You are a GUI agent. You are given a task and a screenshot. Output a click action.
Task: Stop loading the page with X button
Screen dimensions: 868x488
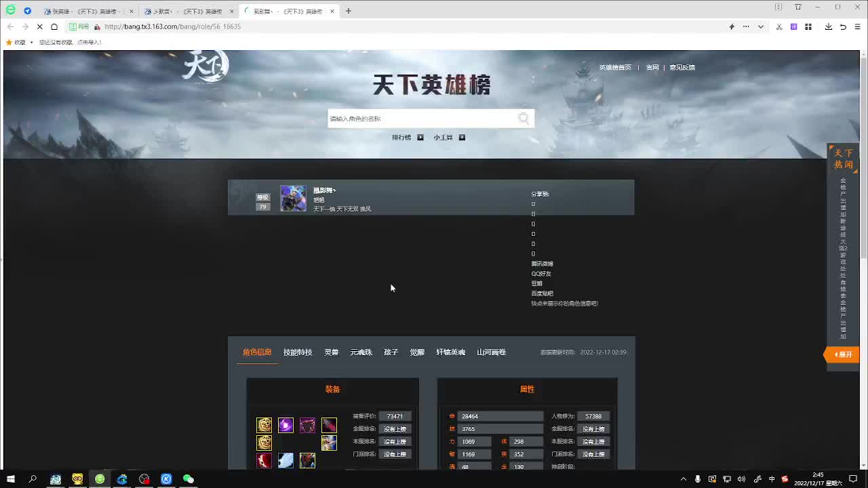pyautogui.click(x=39, y=26)
